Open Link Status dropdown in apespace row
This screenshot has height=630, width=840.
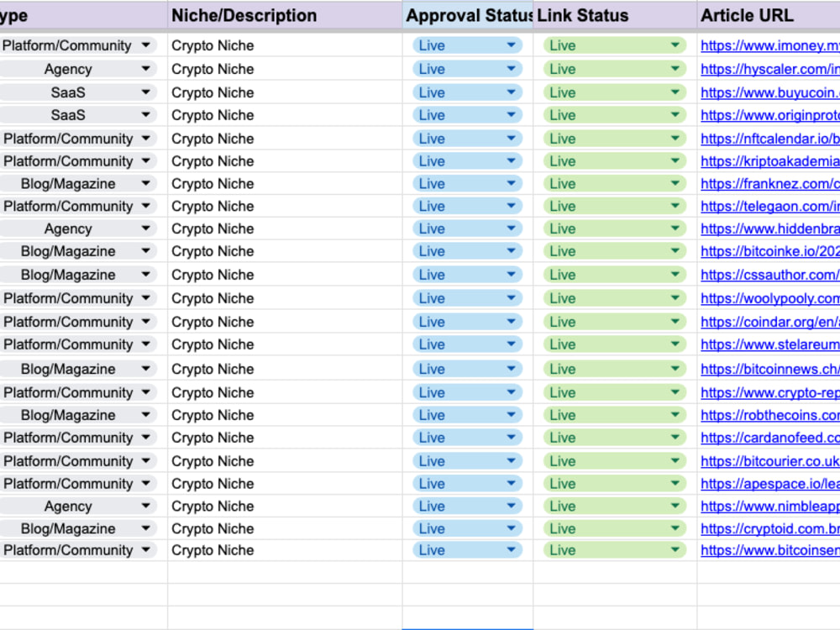coord(675,484)
